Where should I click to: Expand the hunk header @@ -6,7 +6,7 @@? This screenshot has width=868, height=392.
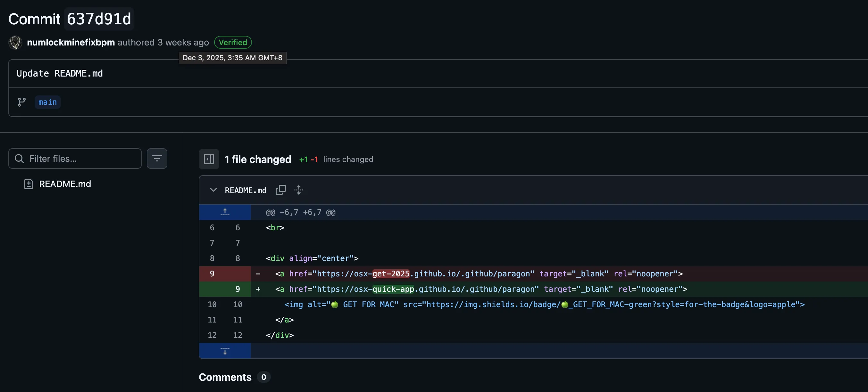click(300, 212)
